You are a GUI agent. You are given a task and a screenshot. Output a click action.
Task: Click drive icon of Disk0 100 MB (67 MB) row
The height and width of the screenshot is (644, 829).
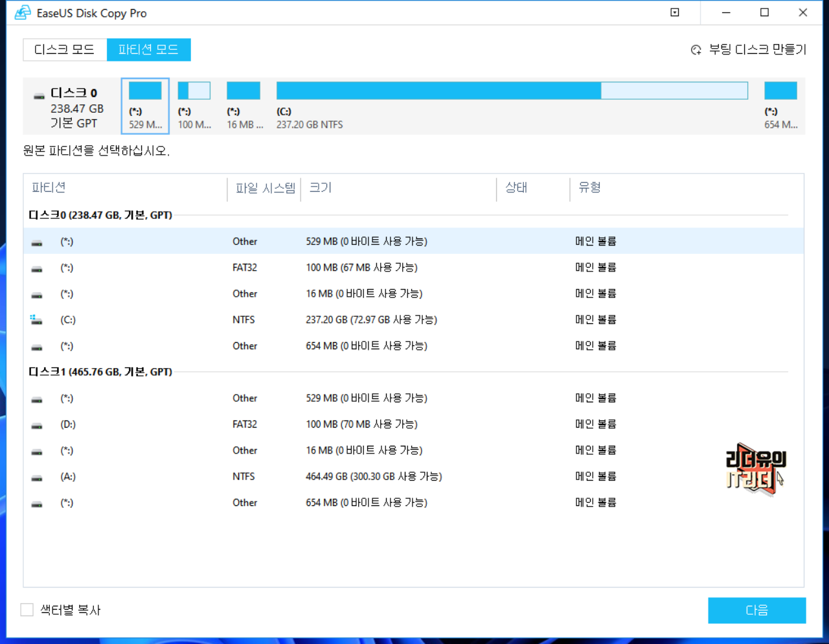tap(37, 269)
